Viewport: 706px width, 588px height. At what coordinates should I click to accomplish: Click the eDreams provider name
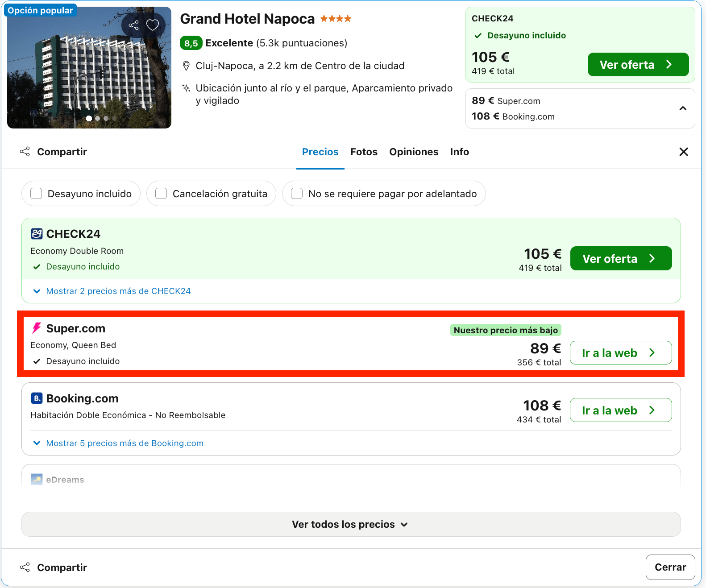(65, 480)
